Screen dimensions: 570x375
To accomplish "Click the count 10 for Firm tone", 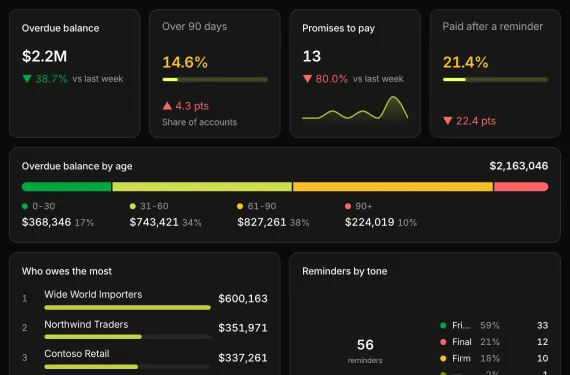I will 542,359.
